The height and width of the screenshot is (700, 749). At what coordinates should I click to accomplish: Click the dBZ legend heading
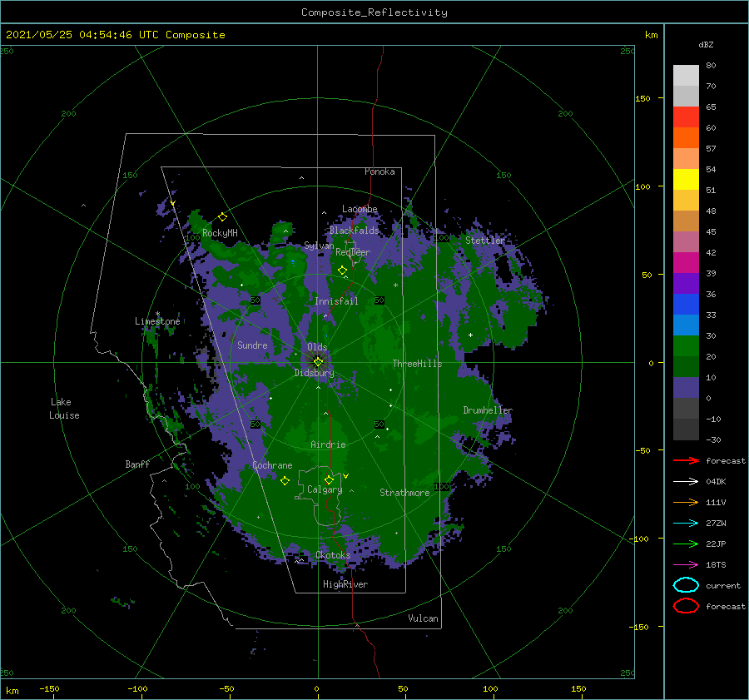[706, 44]
